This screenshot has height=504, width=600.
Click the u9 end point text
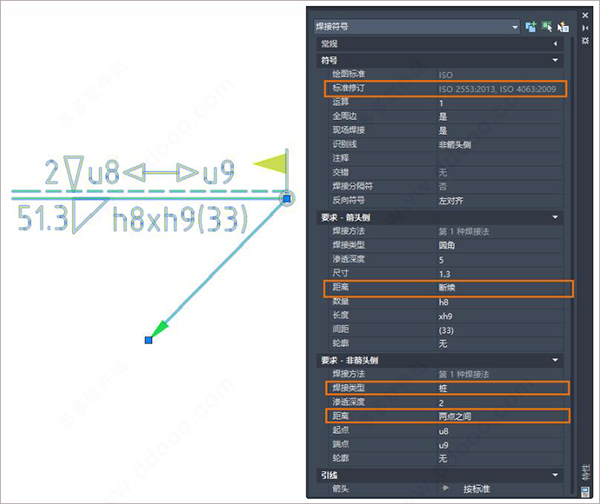[x=218, y=172]
